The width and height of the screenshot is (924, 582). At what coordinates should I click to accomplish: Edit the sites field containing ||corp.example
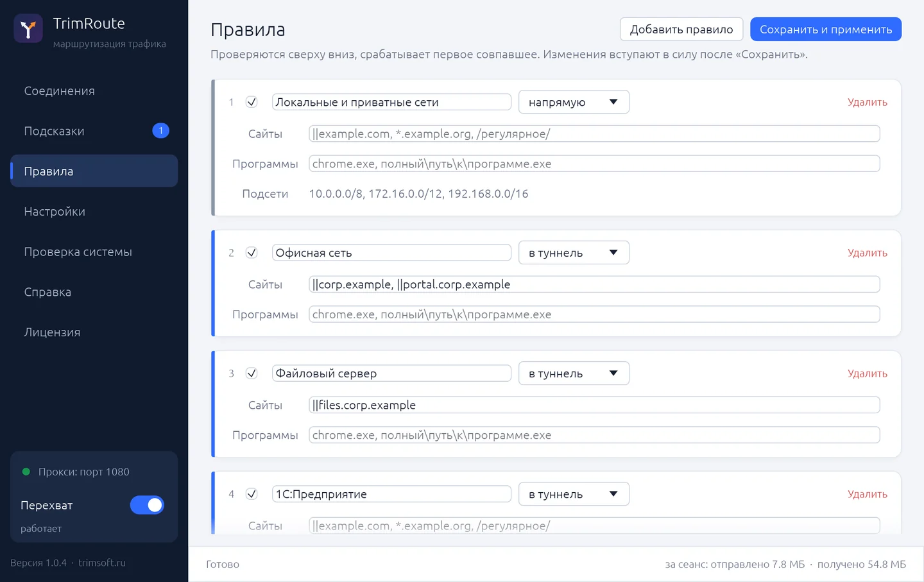tap(594, 284)
